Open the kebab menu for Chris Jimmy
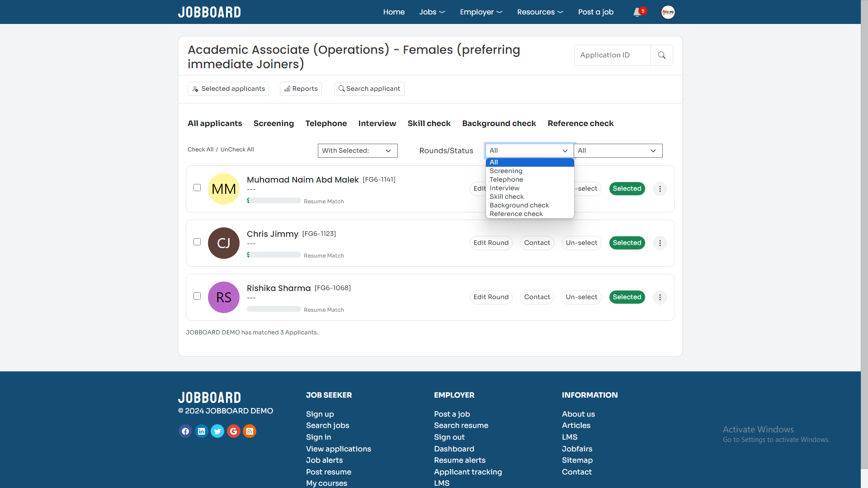 click(660, 243)
